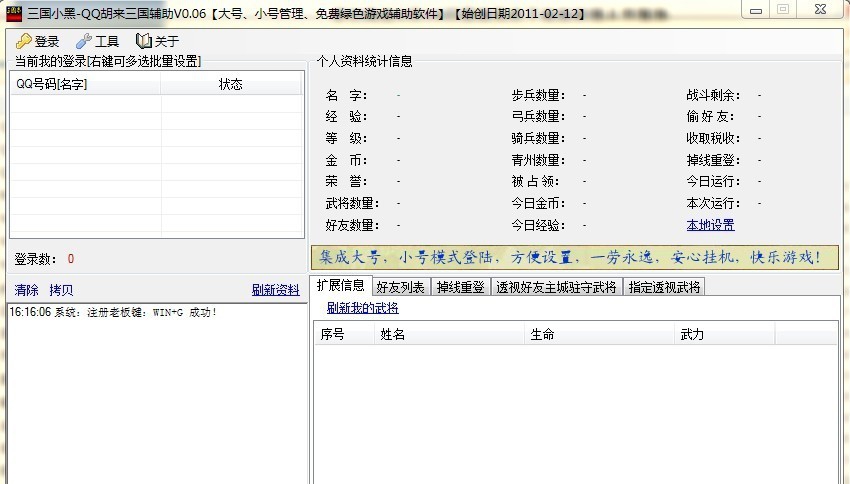Screen dimensions: 850x484
Task: Click the 收取税收 label
Action: tap(713, 138)
